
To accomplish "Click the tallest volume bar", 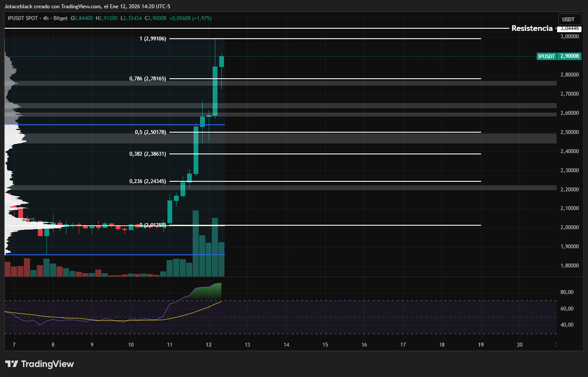I will pyautogui.click(x=196, y=244).
